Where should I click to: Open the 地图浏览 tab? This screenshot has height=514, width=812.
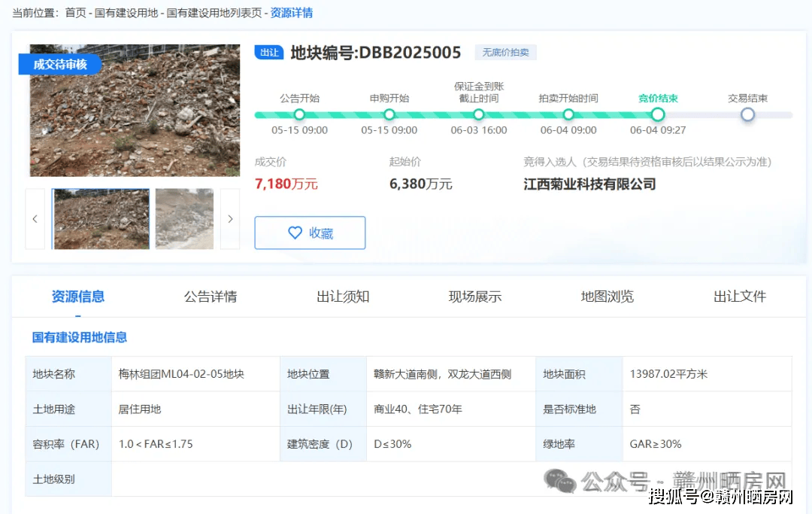(x=607, y=297)
